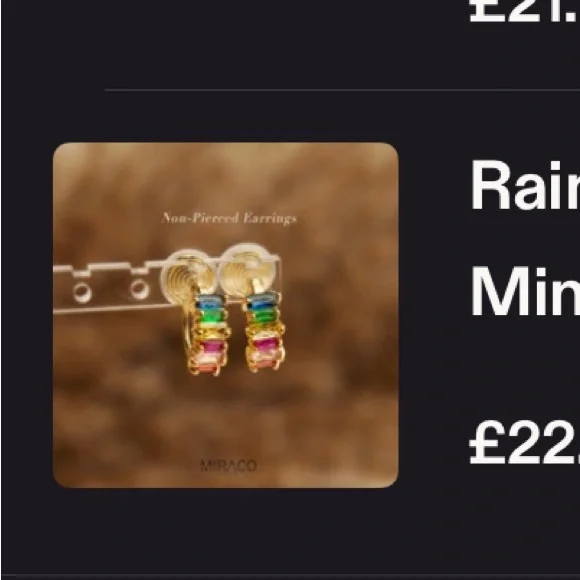Click the clear acrylic display stand
Screen dimensions: 580x580
[166, 285]
